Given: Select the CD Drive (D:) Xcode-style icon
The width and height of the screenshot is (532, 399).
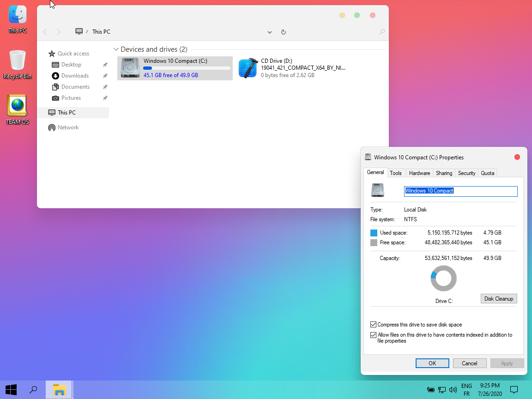Looking at the screenshot, I should (248, 68).
